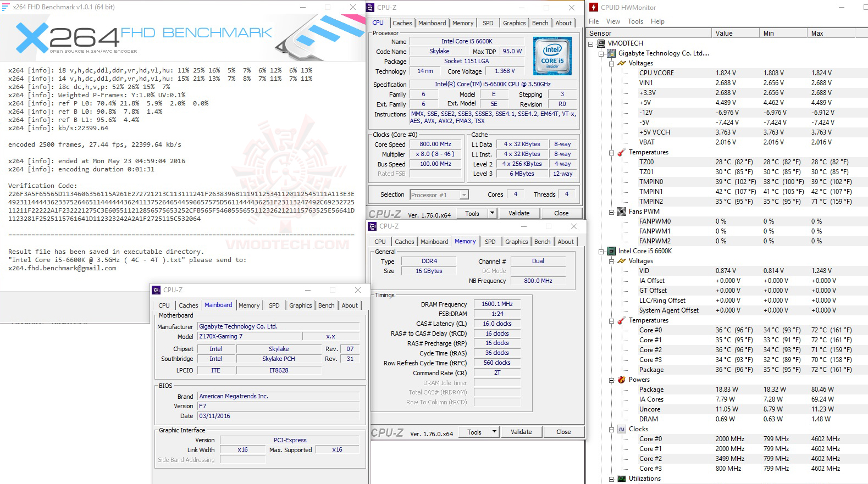Open the Tools dropdown arrow in Memory CPU-Z window
Screen dimensions: 868x484
494,432
